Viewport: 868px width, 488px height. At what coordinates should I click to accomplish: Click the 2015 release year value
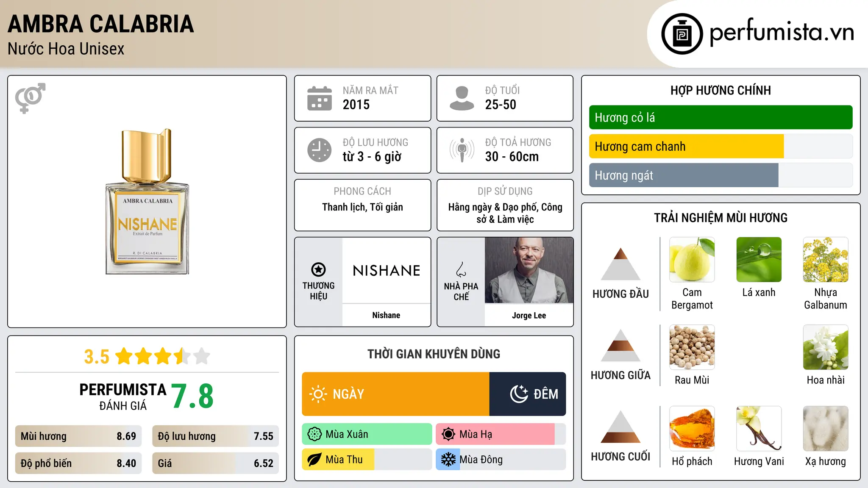(356, 105)
